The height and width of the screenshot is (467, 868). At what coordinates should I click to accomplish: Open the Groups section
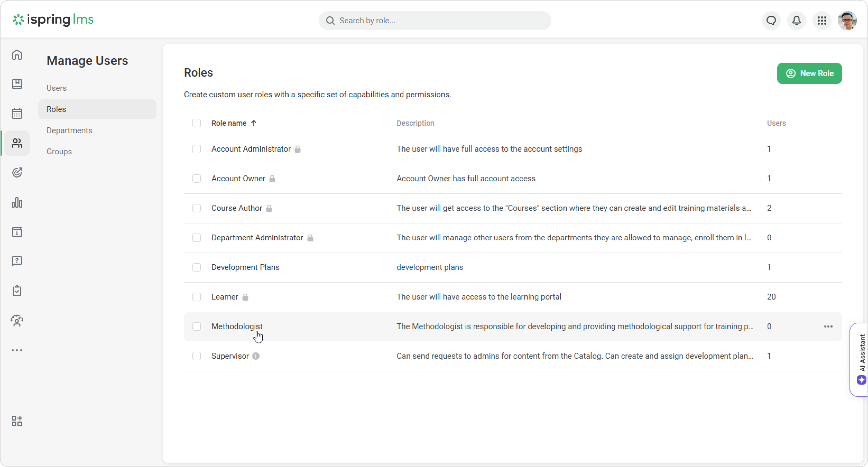(59, 152)
